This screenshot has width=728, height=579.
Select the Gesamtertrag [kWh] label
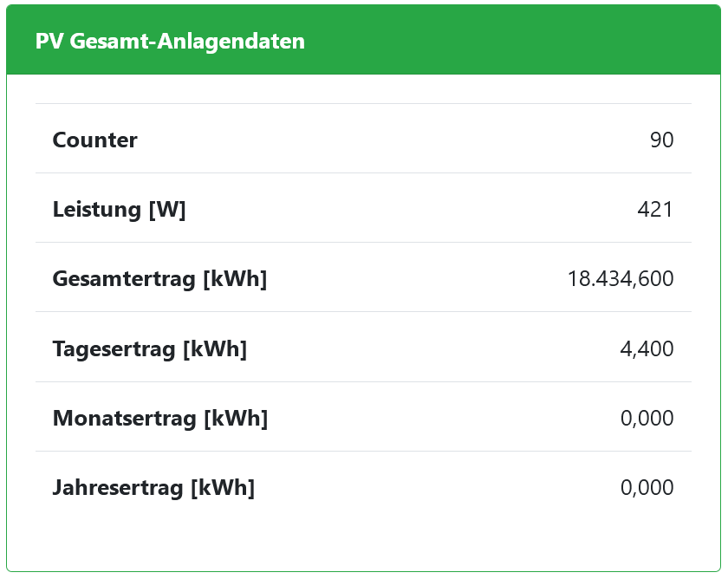click(159, 278)
